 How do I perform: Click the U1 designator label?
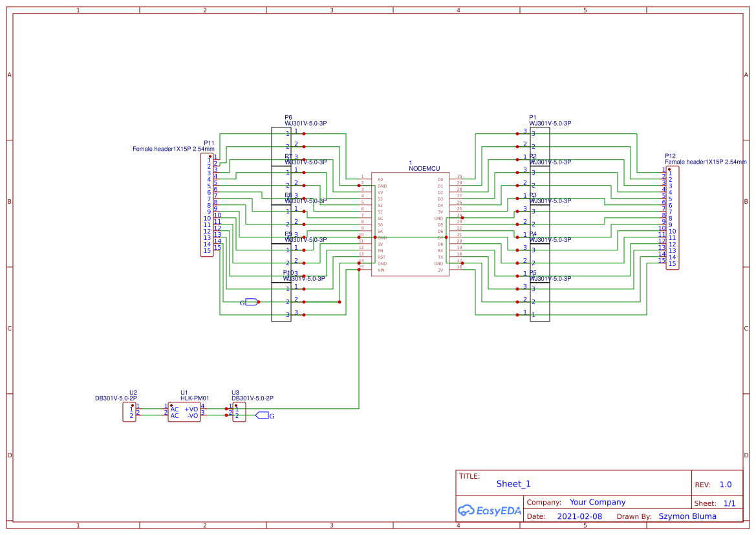pyautogui.click(x=184, y=393)
